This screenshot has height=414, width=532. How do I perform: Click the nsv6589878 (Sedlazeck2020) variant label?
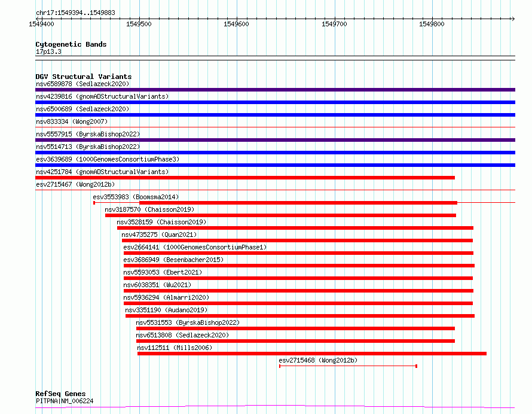click(x=82, y=84)
